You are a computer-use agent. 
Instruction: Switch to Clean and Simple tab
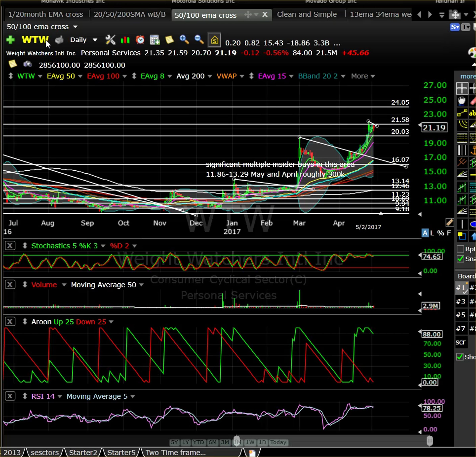click(307, 14)
